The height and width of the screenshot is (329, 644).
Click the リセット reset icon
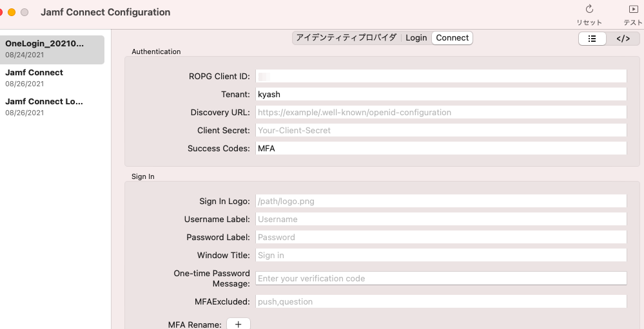(589, 10)
